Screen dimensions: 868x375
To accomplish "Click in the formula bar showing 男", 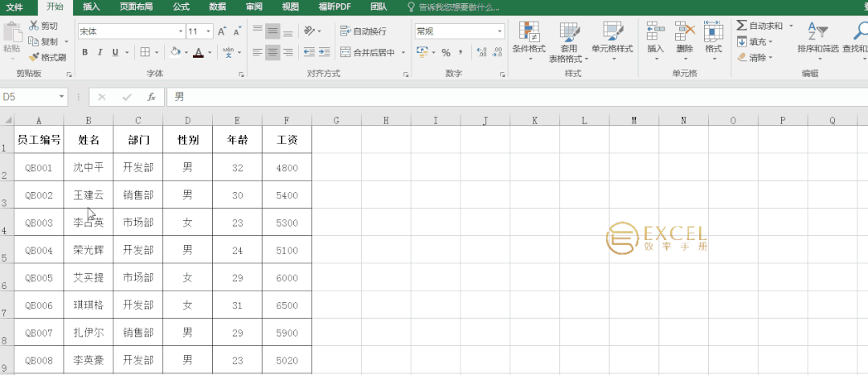I will (517, 97).
